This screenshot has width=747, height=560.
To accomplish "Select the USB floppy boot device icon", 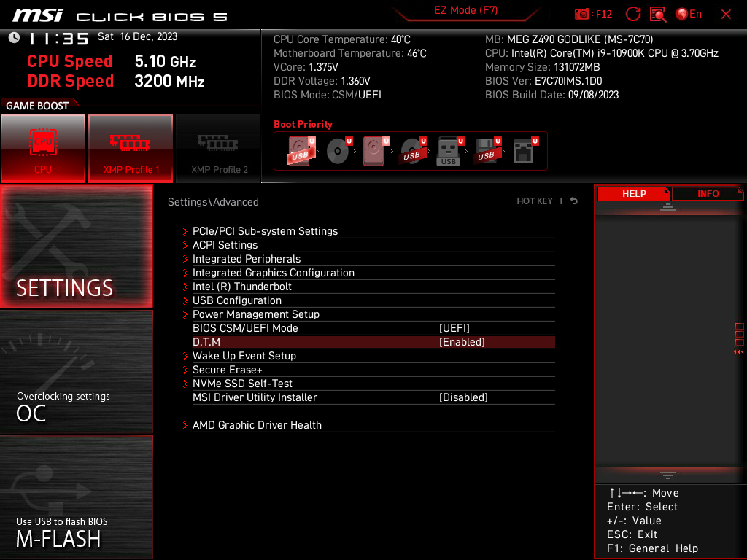I will [x=487, y=151].
